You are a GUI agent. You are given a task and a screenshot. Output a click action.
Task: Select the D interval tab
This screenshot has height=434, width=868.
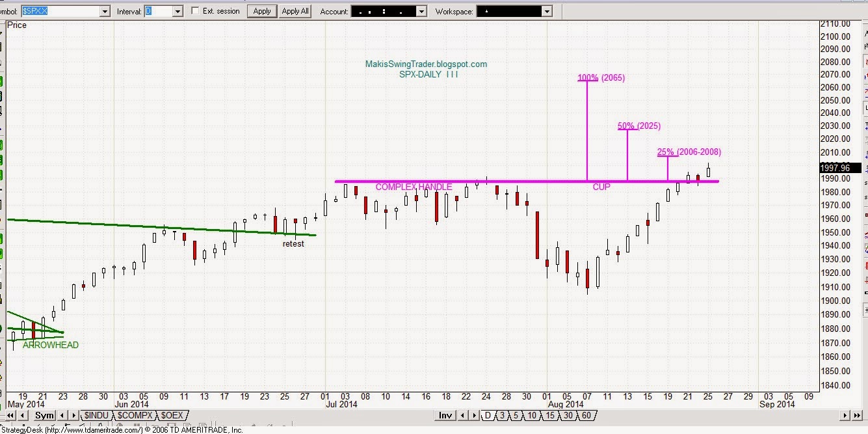[x=488, y=415]
